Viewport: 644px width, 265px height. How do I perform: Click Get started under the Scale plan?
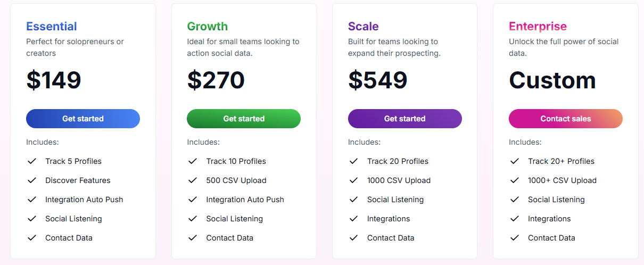404,119
